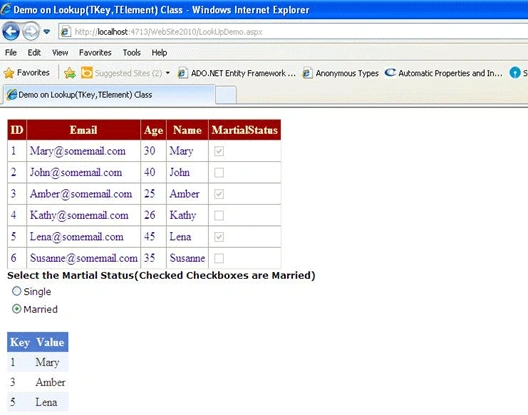Image resolution: width=528 pixels, height=415 pixels.
Task: Open the File menu
Action: tap(11, 53)
